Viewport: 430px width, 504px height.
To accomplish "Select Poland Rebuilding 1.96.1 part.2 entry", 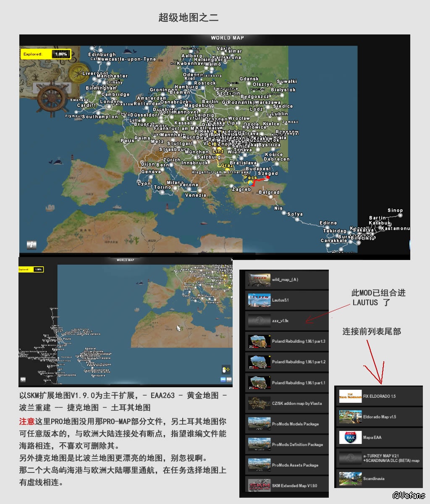I will (x=287, y=362).
